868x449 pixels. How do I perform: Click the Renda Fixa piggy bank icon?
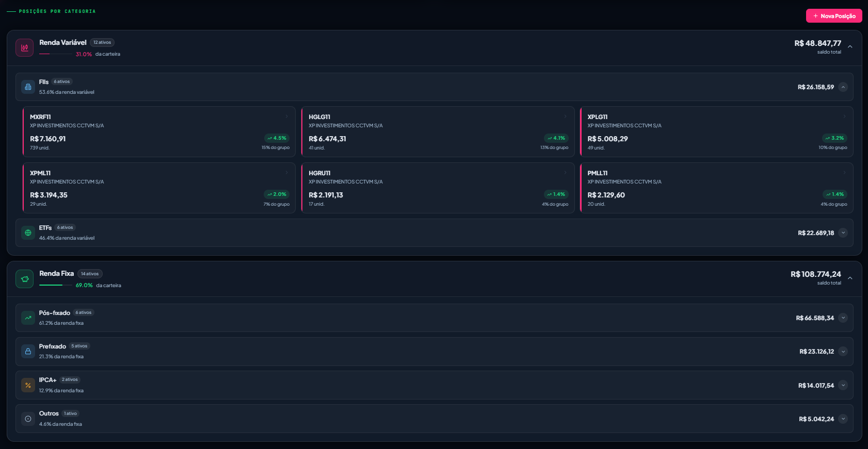[24, 279]
